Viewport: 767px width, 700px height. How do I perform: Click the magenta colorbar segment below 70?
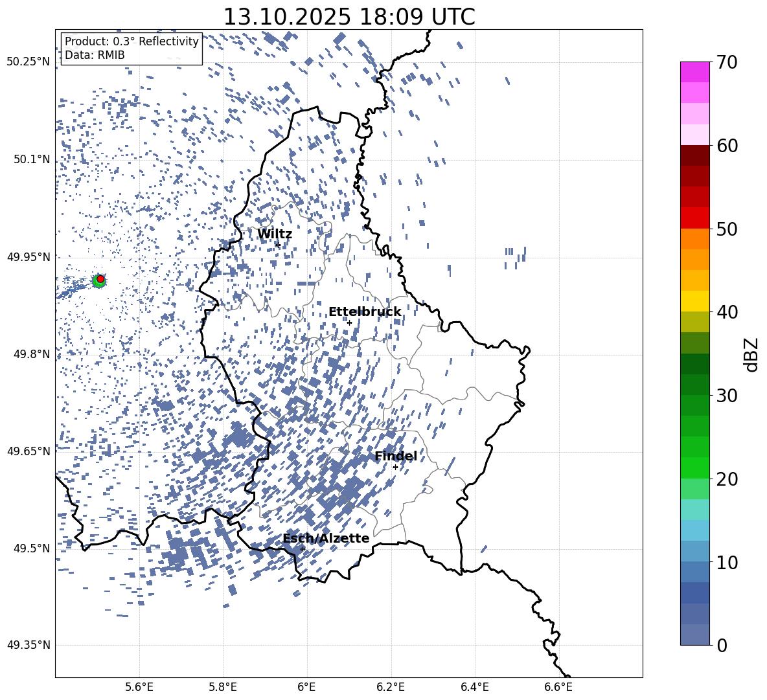pyautogui.click(x=694, y=72)
